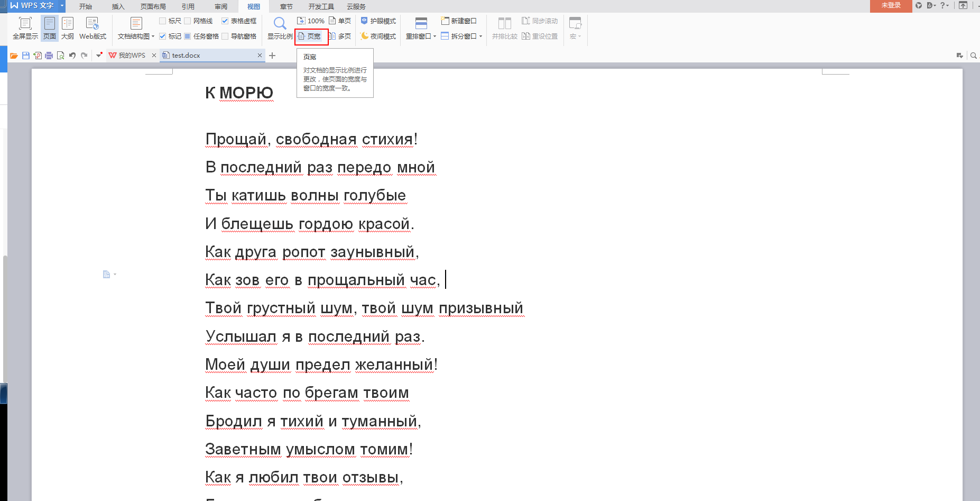Open print preview icon
This screenshot has height=501, width=980.
point(61,56)
